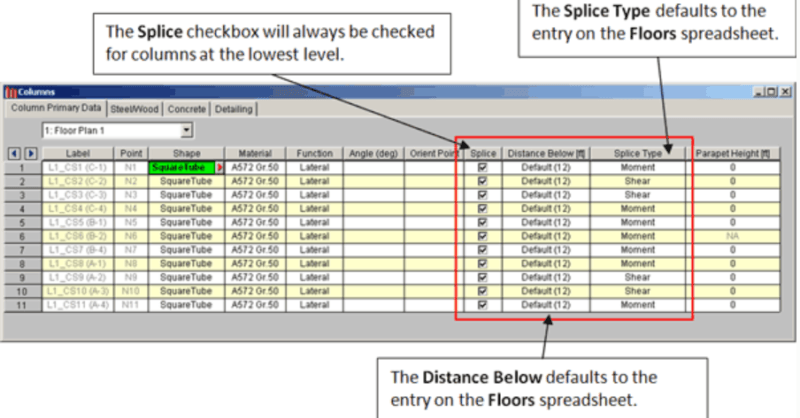Click the red arrow in the SquareTube shape cell
800x418 pixels.
pyautogui.click(x=220, y=168)
